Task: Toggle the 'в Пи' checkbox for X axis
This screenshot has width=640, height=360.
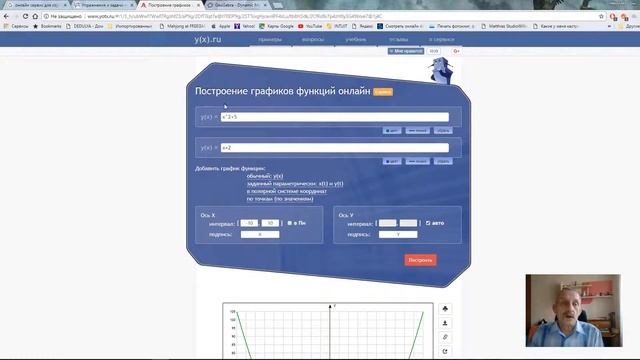Action: tap(289, 223)
